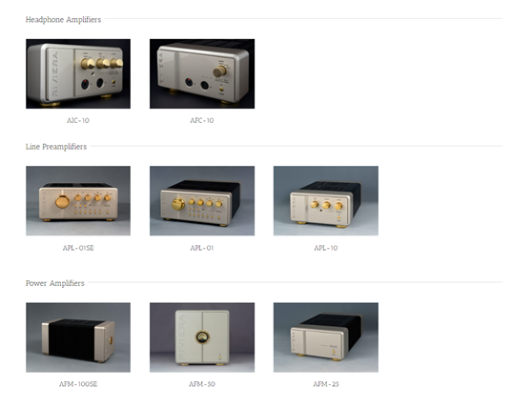532x407 pixels.
Task: View the APL-10 preamplifier photo
Action: pyautogui.click(x=326, y=201)
